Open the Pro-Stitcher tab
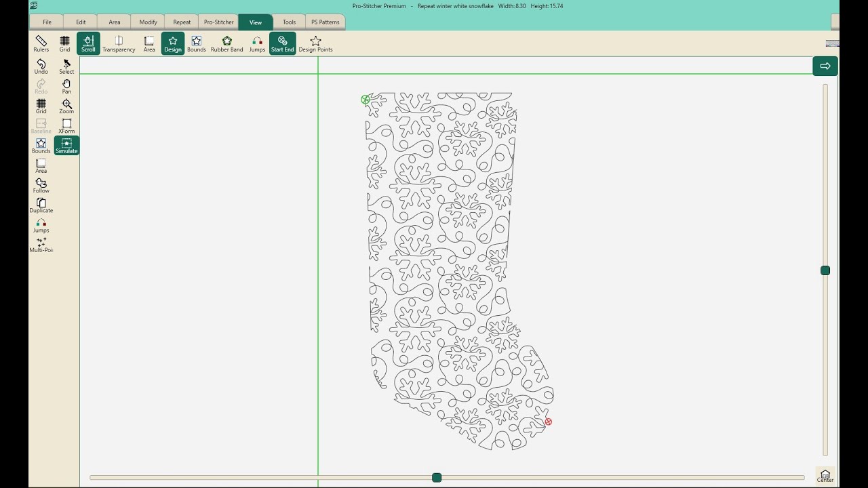The image size is (868, 488). pos(219,22)
